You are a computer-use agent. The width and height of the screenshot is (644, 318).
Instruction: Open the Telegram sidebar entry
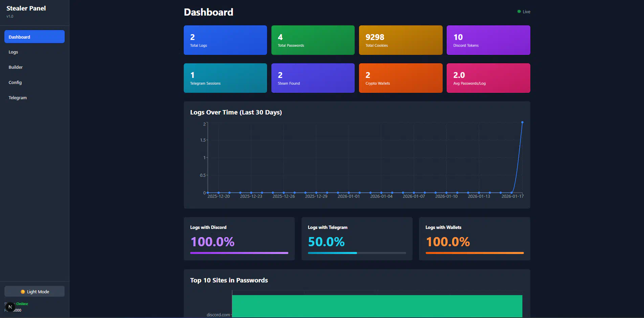point(18,98)
